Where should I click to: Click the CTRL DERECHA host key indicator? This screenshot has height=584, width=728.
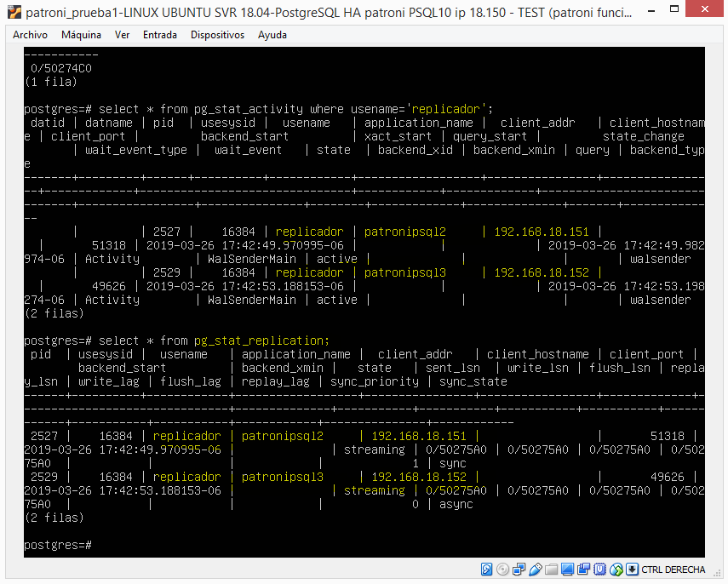[x=676, y=569]
